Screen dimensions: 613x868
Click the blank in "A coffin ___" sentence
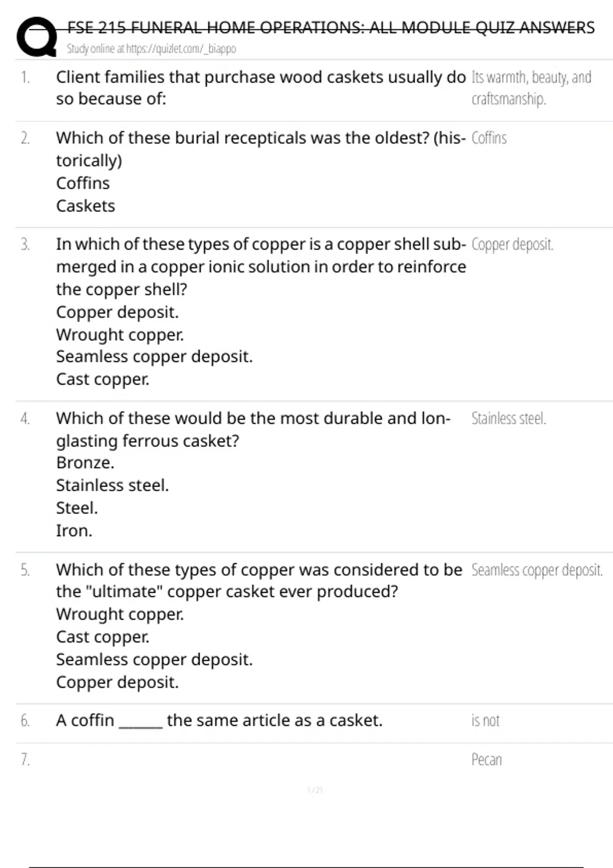click(x=140, y=722)
